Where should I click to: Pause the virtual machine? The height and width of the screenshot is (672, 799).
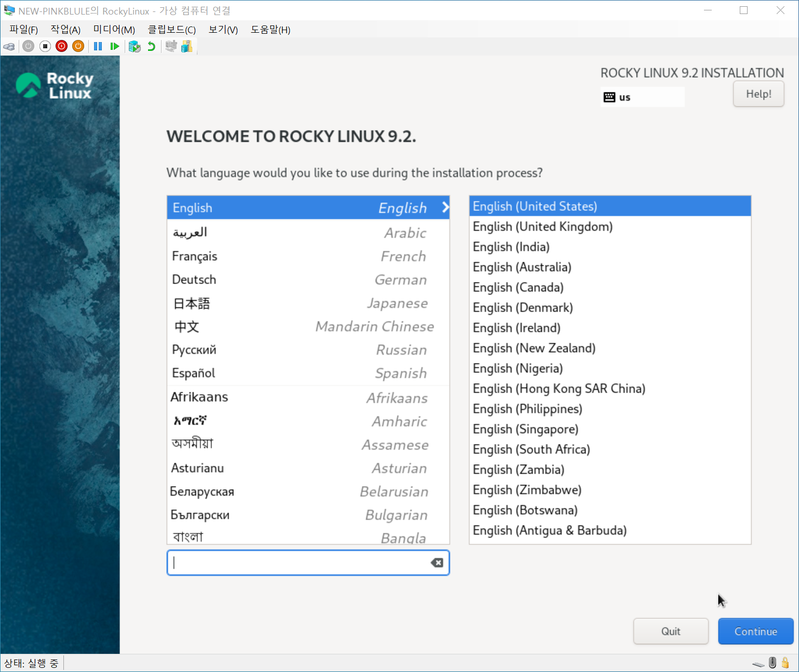click(x=98, y=46)
